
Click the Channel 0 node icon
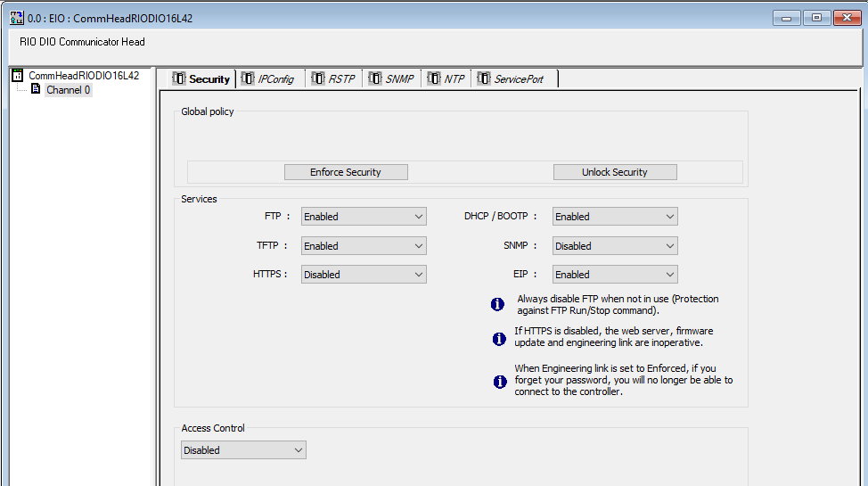tap(36, 89)
